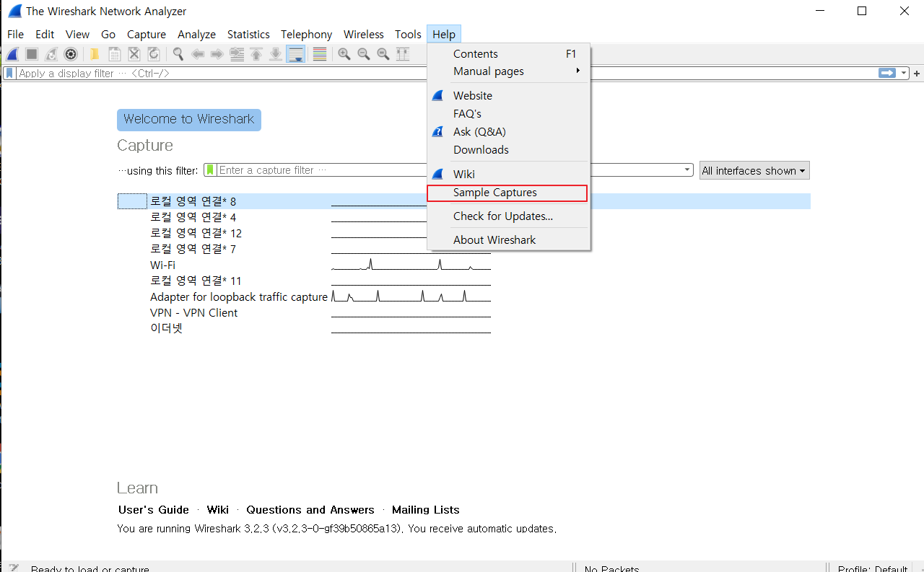Click the Stop capturing packets toolbar icon
Viewport: 924px width, 572px height.
tap(32, 54)
